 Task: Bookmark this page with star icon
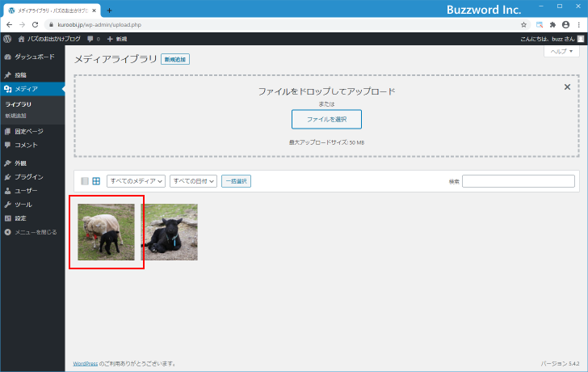click(524, 24)
